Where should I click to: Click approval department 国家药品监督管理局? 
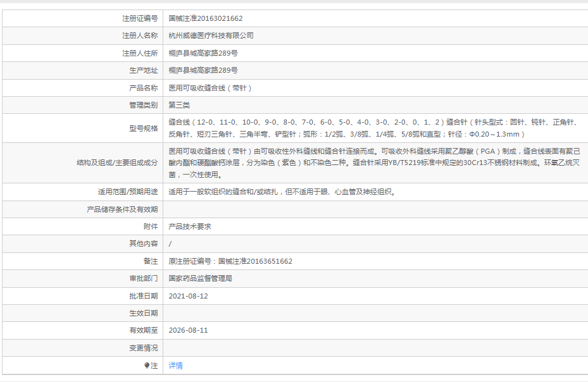pyautogui.click(x=200, y=278)
